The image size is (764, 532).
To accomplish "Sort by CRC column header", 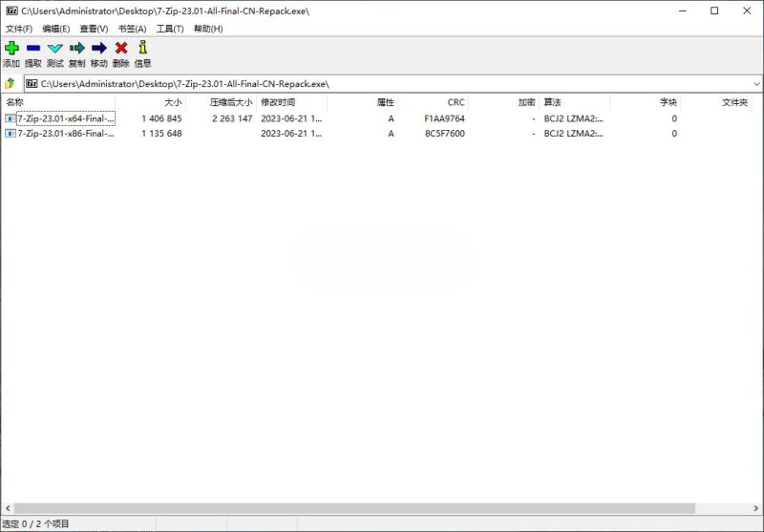I will pos(434,102).
